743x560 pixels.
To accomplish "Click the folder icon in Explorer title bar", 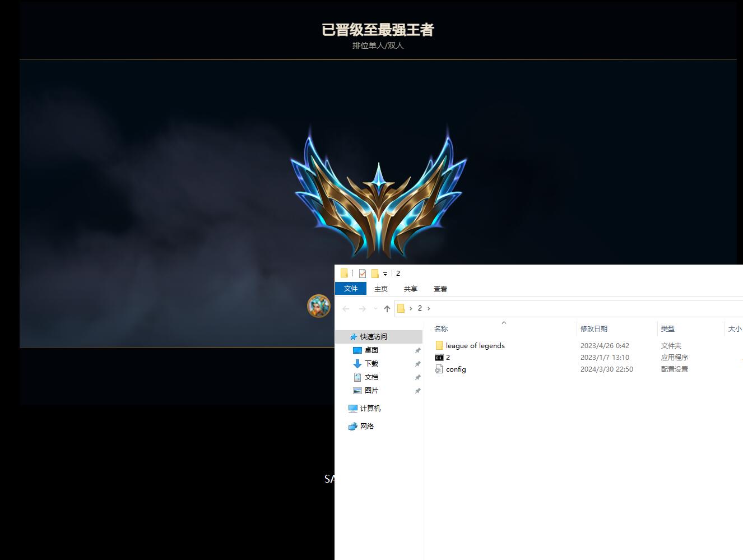I will 344,273.
